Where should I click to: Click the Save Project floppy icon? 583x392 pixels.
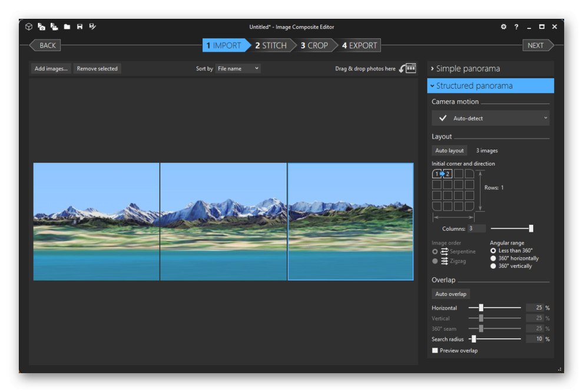point(79,26)
